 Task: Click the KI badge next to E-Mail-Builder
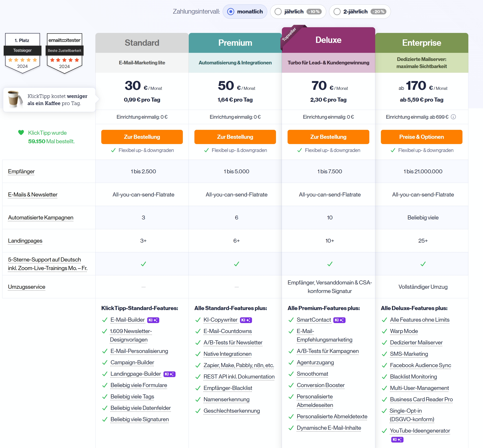tap(153, 320)
